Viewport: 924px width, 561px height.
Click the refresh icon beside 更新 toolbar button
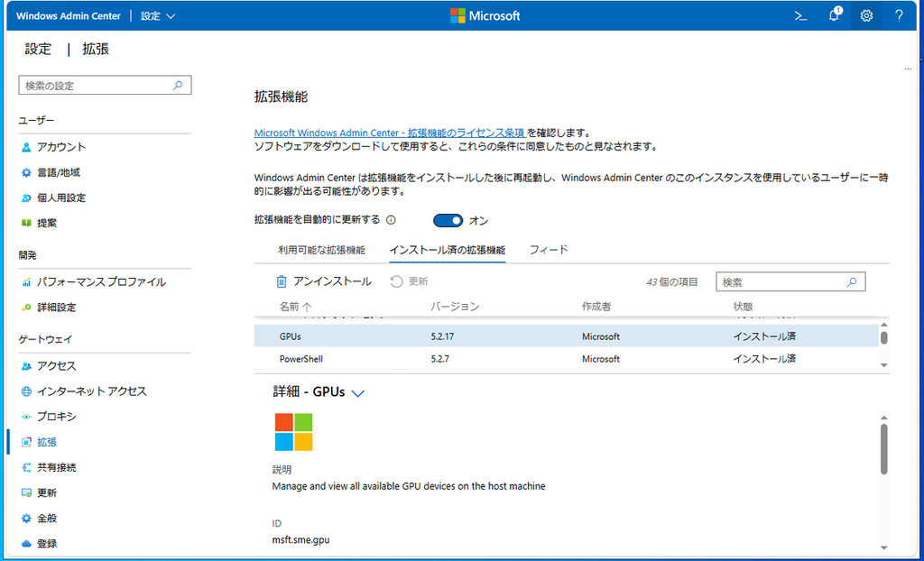(397, 281)
